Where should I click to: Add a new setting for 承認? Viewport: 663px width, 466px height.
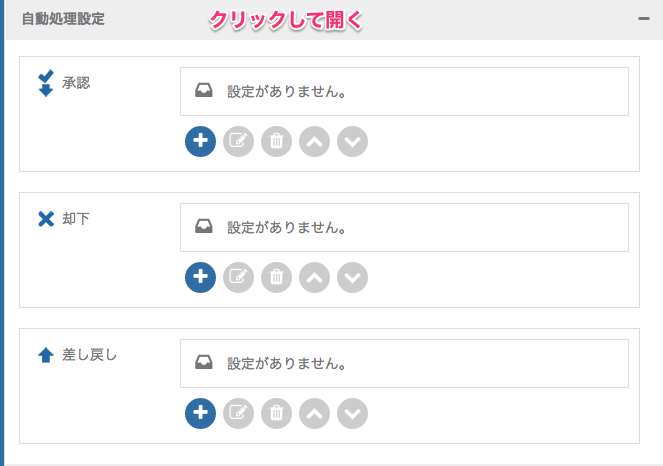(200, 141)
